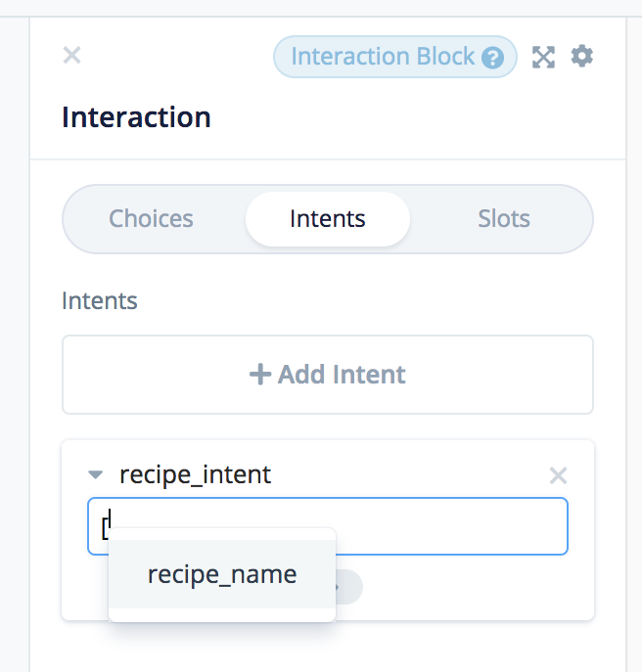Viewport: 642px width, 672px height.
Task: Open the block settings gear
Action: (582, 56)
